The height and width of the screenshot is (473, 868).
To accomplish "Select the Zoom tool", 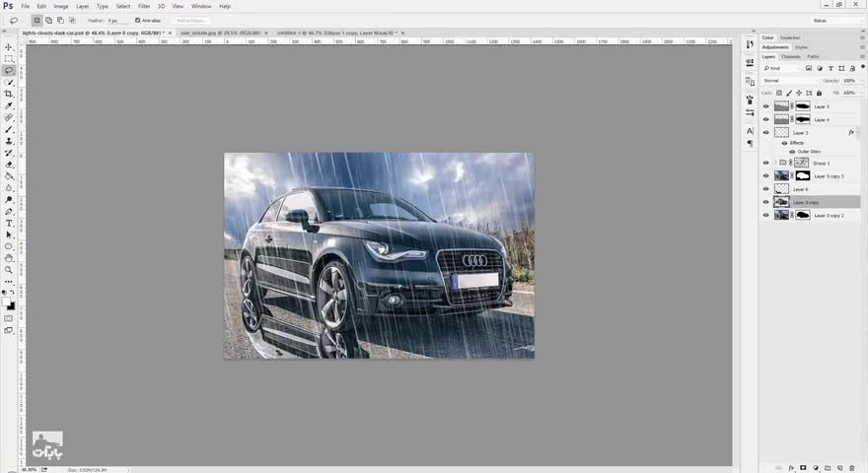I will pos(8,270).
